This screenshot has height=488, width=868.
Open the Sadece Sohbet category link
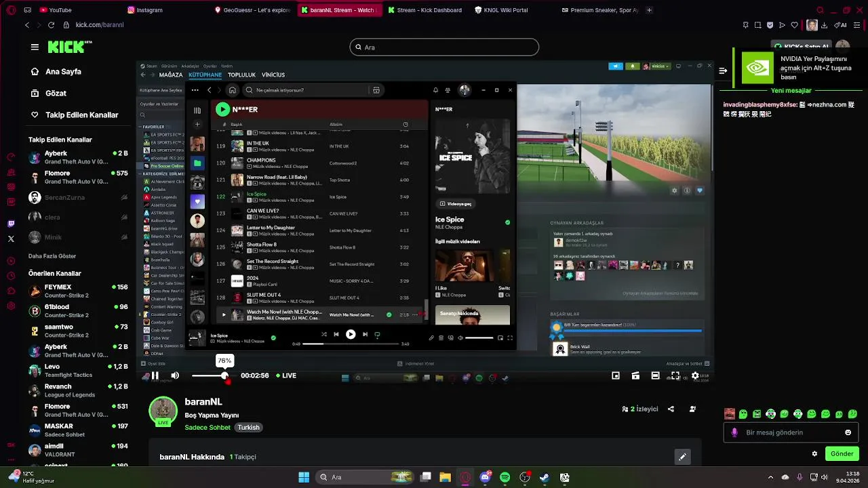[208, 428]
